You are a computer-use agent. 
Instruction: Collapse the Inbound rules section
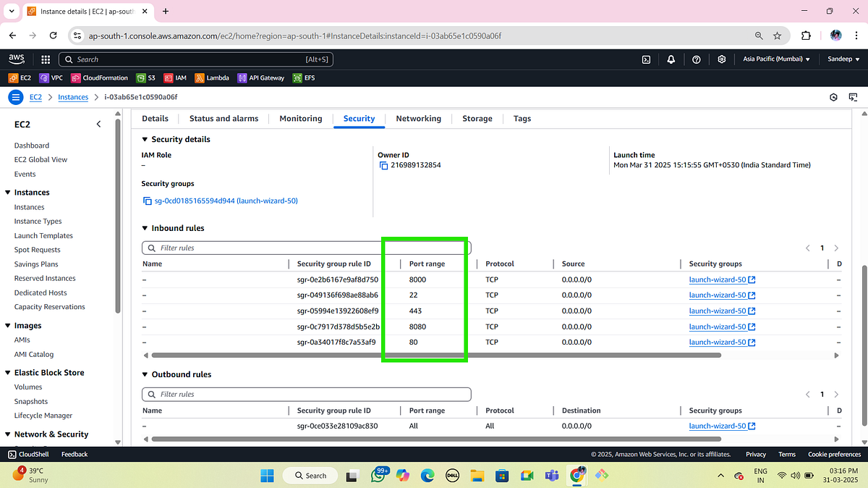pyautogui.click(x=145, y=227)
